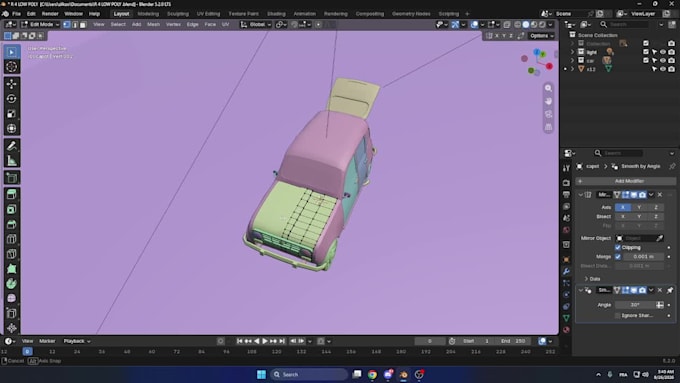Expand the light collection in outliner
Screen dimensions: 680x383
click(572, 52)
